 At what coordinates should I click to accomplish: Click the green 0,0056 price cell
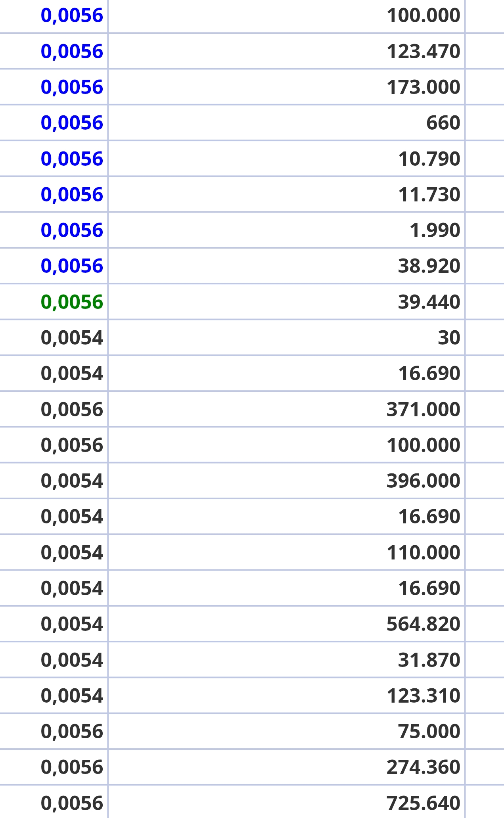[x=72, y=302]
